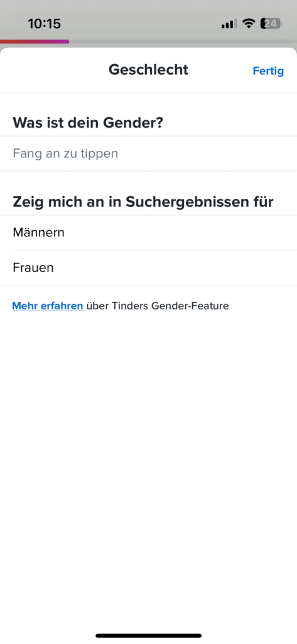Viewport: 297px width, 644px height.
Task: Click the divider between Männern and Frauen
Action: click(154, 250)
